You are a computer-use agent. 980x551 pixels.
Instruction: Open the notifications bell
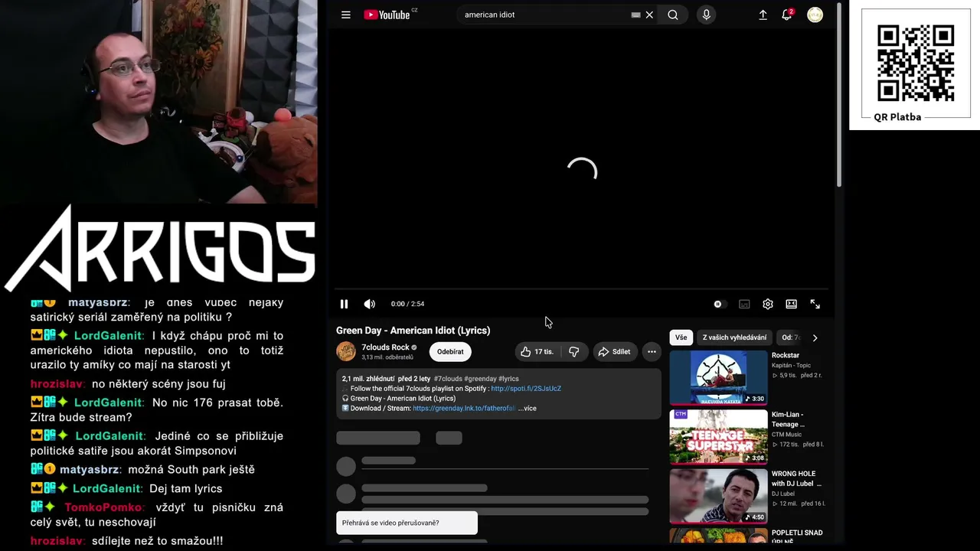[x=786, y=15]
